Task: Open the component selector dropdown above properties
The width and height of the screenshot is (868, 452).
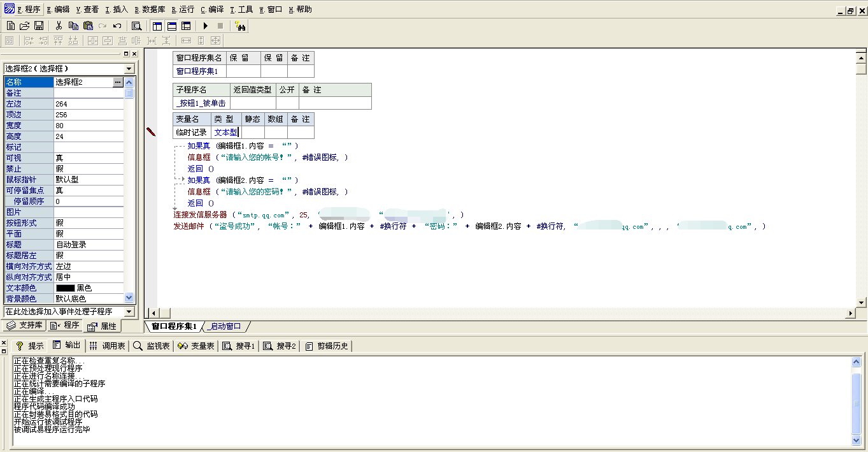Action: pos(129,68)
